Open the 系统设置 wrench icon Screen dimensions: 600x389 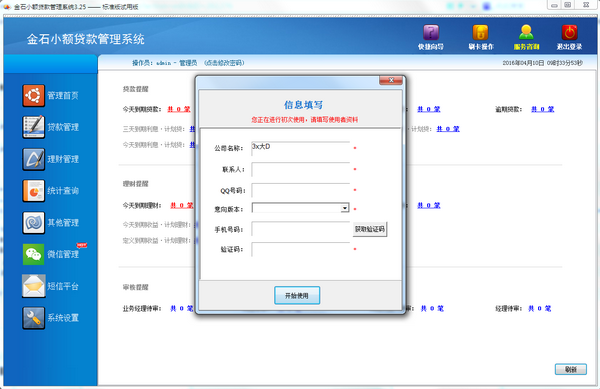(33, 318)
